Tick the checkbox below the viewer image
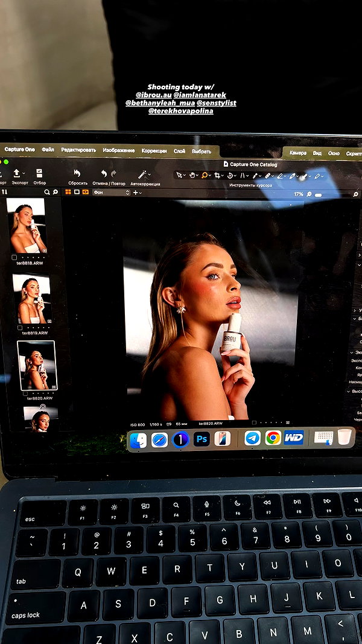 (x=254, y=422)
